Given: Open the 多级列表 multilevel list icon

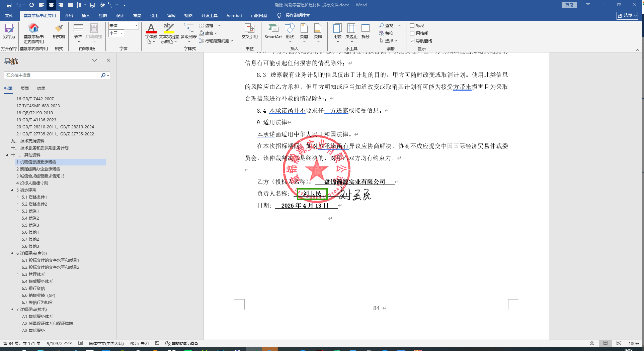Looking at the screenshot, I should coord(189,33).
